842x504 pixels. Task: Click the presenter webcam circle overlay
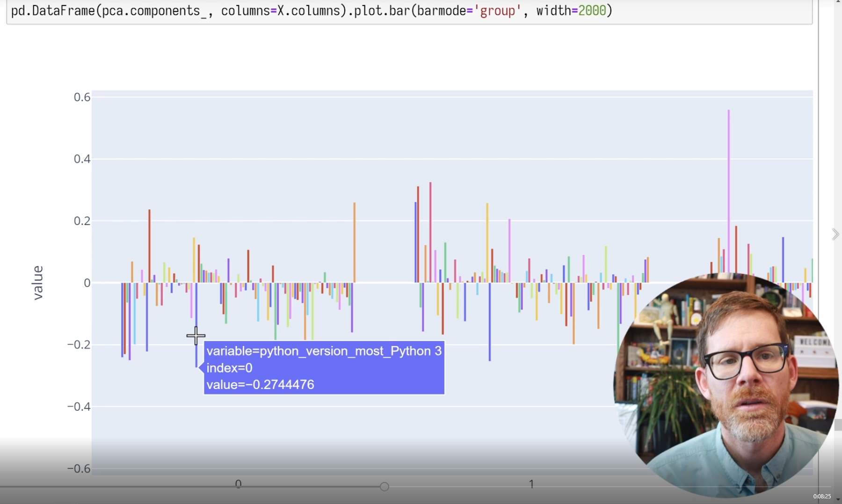[x=725, y=383]
